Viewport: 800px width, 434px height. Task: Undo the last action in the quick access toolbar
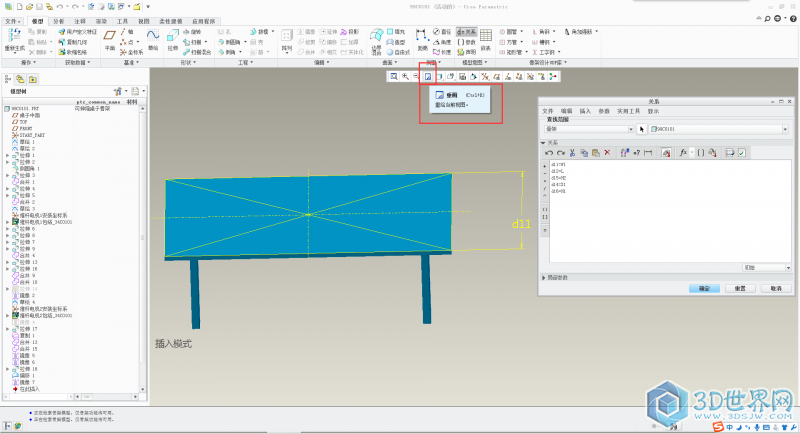pyautogui.click(x=60, y=7)
